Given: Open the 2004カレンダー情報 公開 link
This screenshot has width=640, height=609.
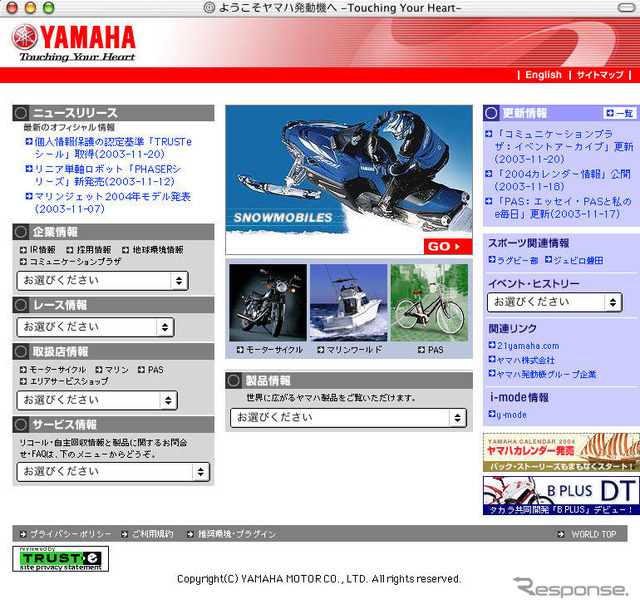Looking at the screenshot, I should pos(563,180).
